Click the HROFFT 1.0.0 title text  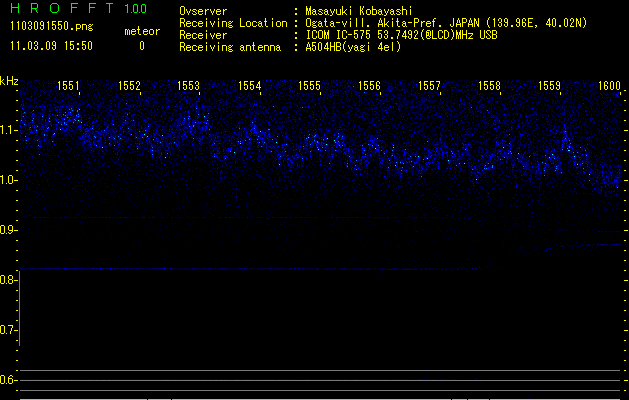pos(78,8)
